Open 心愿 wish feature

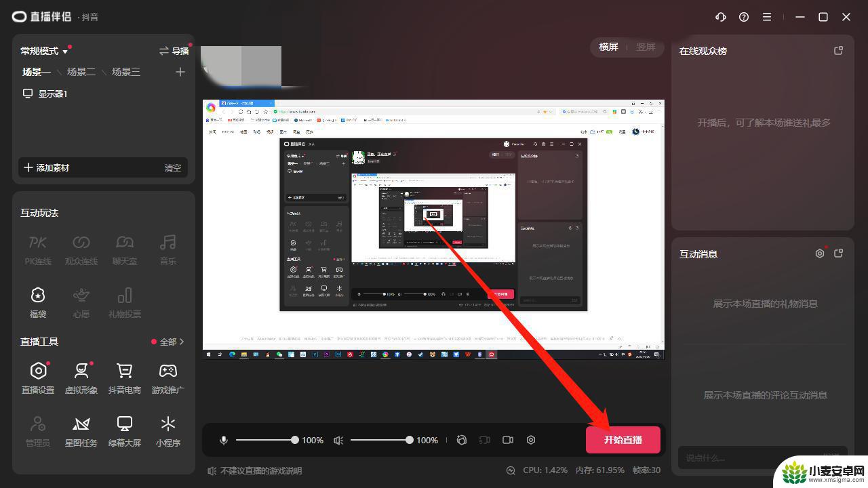[81, 302]
